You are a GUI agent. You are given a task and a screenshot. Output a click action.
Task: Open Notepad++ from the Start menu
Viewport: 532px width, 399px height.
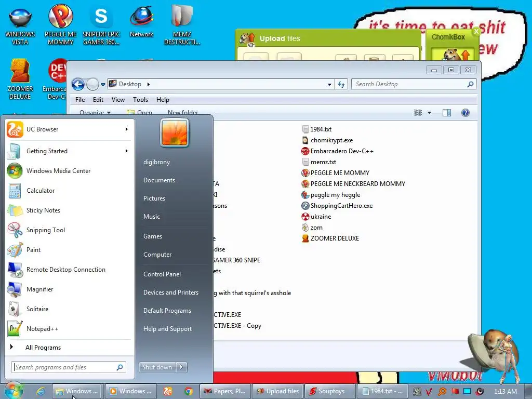tap(68, 329)
